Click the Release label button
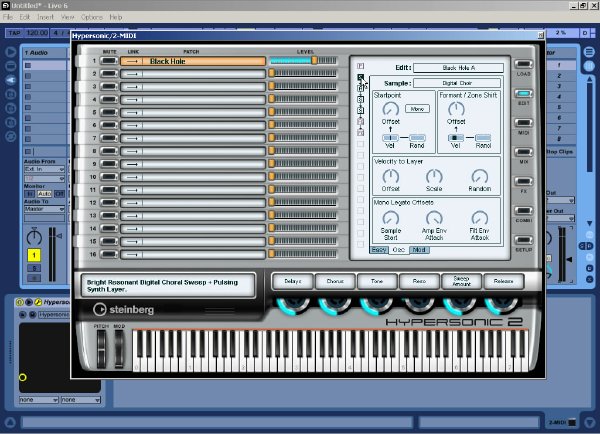Screen dimensions: 600x434 click(x=504, y=281)
